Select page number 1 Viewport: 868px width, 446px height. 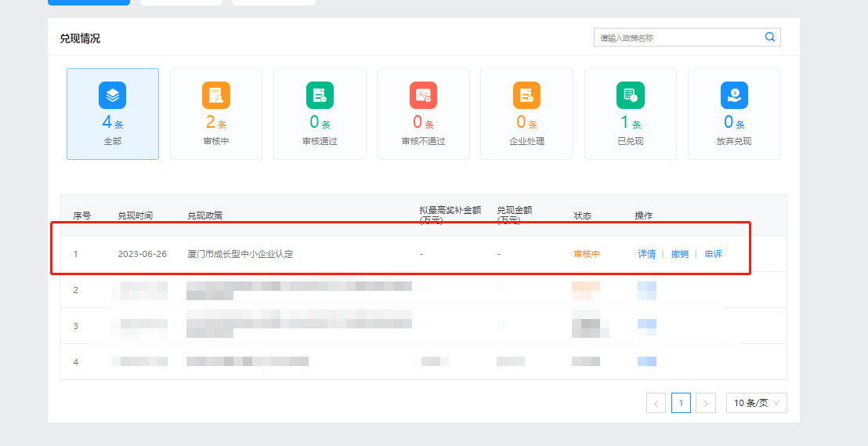(x=681, y=403)
